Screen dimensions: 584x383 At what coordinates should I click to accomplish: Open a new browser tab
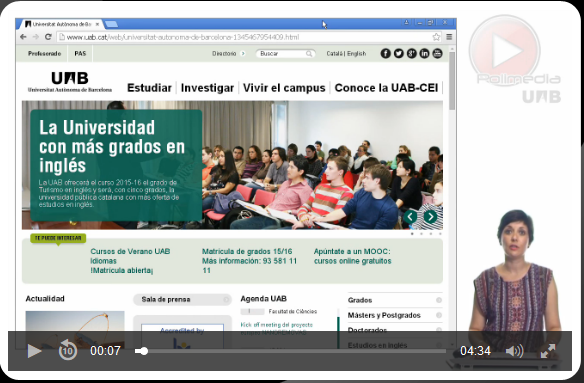[111, 24]
